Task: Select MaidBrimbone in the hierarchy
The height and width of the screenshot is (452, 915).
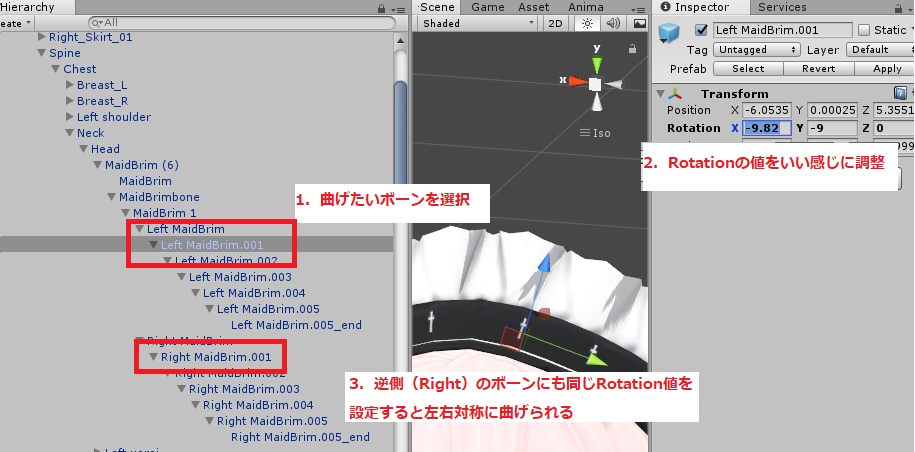Action: pyautogui.click(x=159, y=197)
